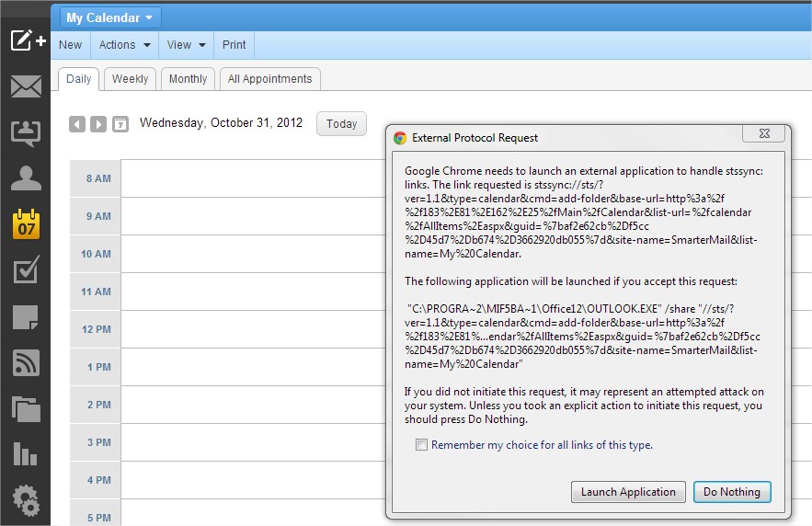Open the Calendar icon labeled 07
Image resolution: width=812 pixels, height=526 pixels.
coord(26,224)
